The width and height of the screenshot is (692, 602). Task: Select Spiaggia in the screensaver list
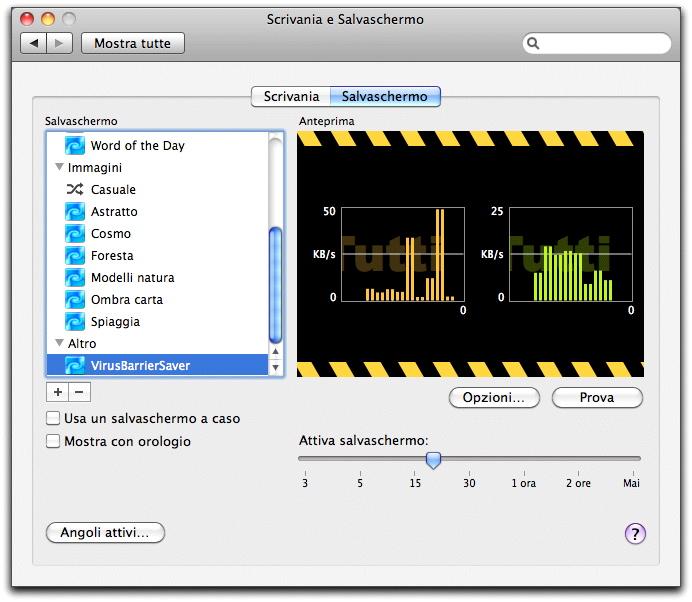(x=157, y=322)
